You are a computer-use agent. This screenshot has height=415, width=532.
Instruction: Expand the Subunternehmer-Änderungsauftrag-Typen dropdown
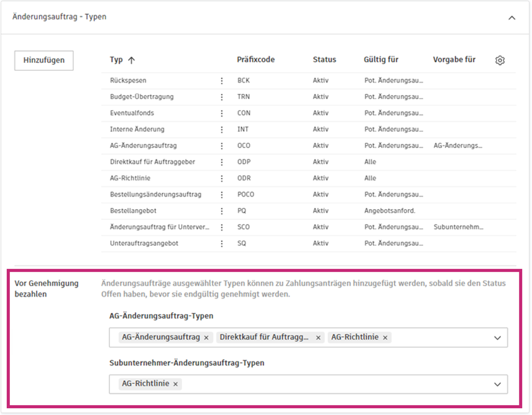(497, 384)
